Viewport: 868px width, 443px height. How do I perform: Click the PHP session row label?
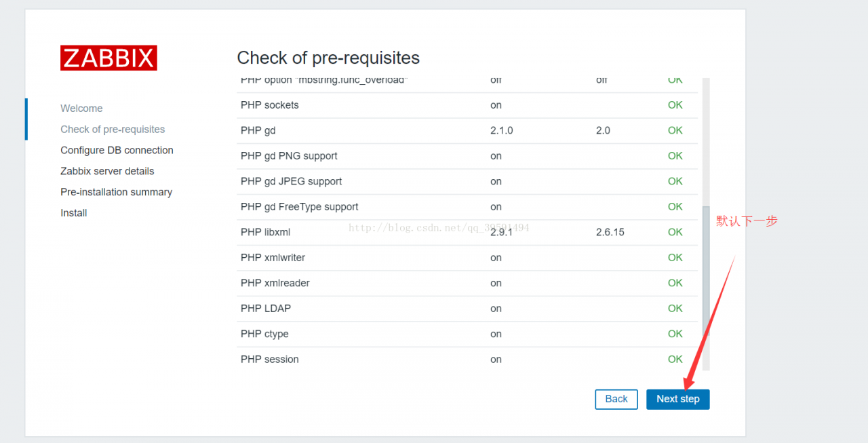pos(269,360)
